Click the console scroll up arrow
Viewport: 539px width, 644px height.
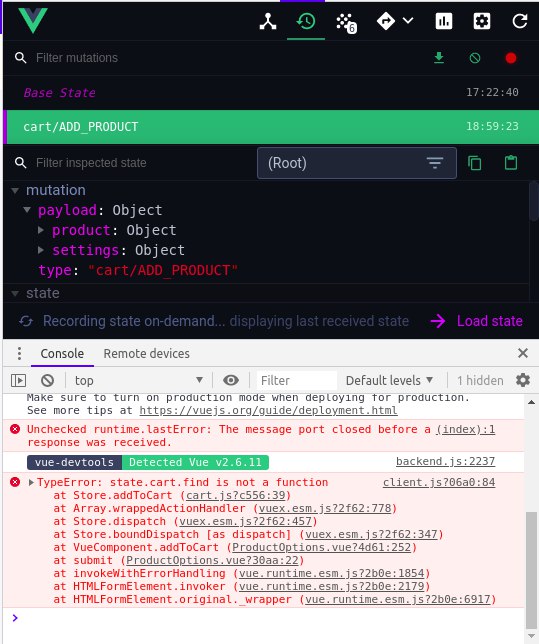[x=531, y=402]
